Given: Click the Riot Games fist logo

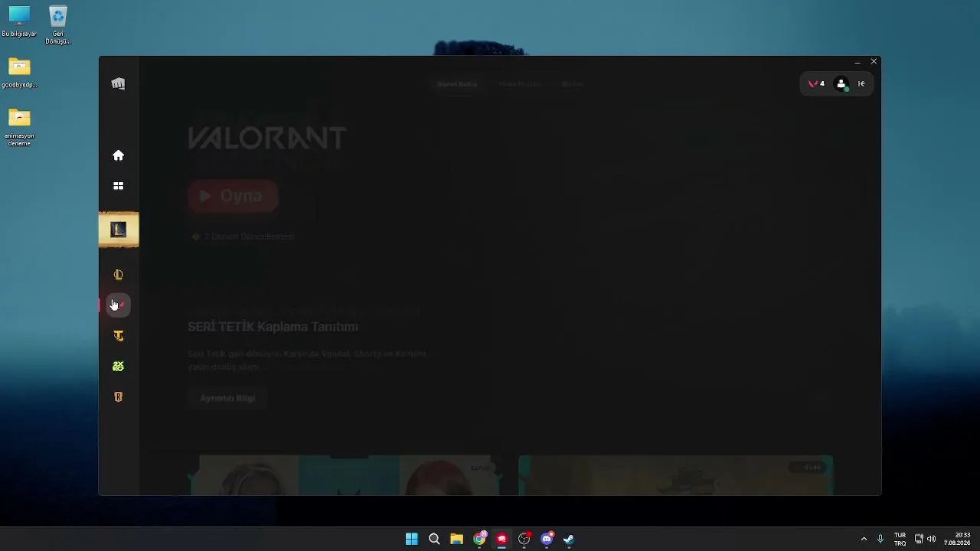Looking at the screenshot, I should pyautogui.click(x=118, y=83).
